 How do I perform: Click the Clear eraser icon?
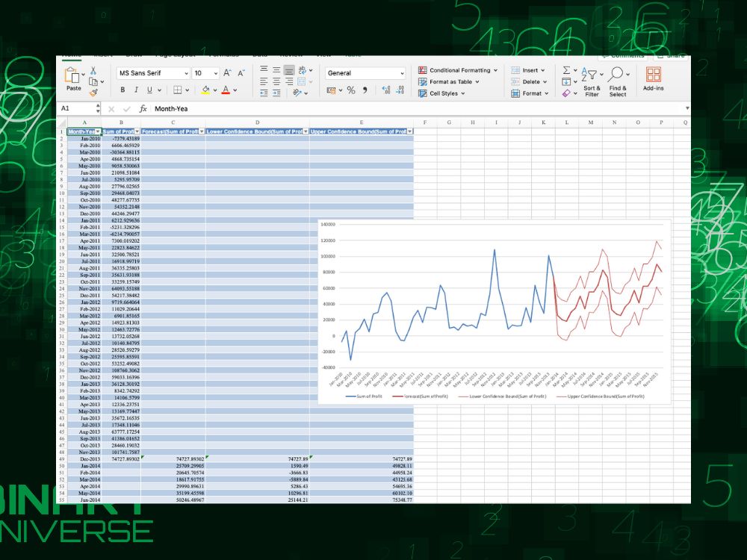[566, 93]
